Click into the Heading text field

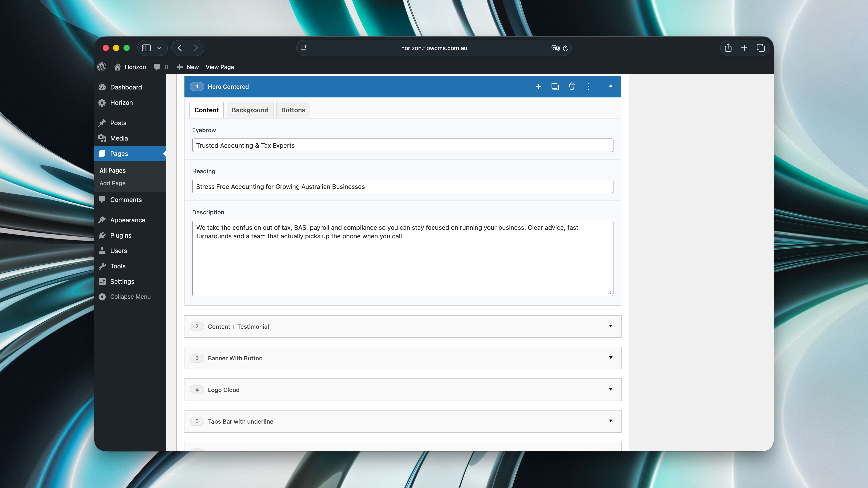coord(402,187)
